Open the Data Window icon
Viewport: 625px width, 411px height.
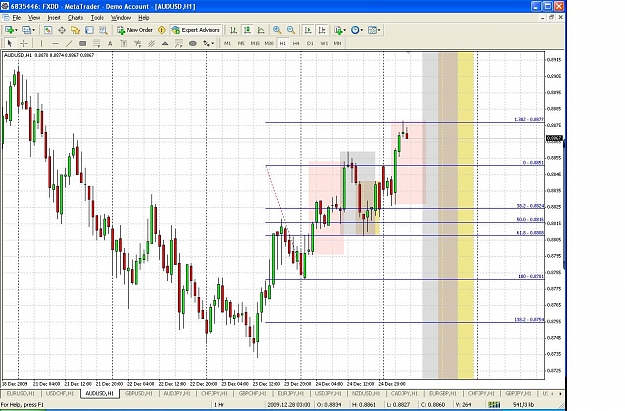pos(62,30)
